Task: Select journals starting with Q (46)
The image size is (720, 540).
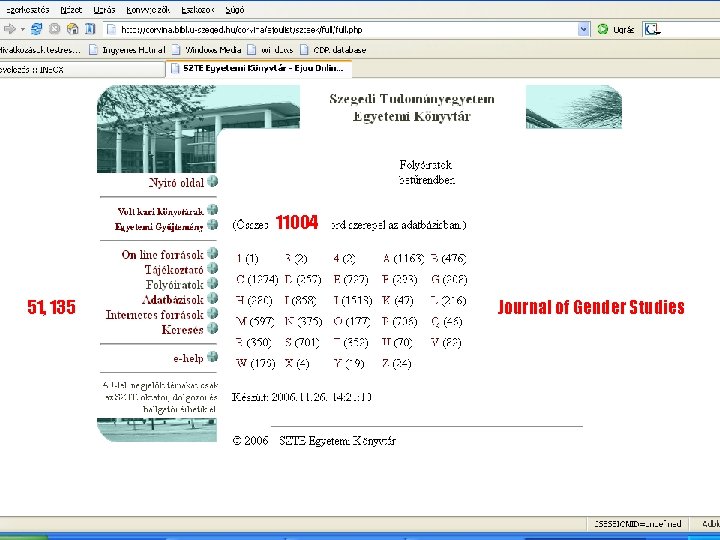Action: [447, 321]
